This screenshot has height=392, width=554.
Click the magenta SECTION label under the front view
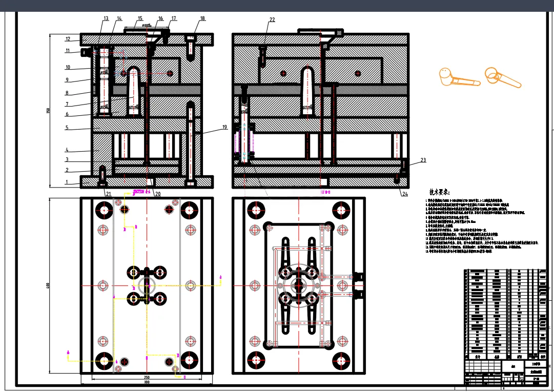(141, 192)
